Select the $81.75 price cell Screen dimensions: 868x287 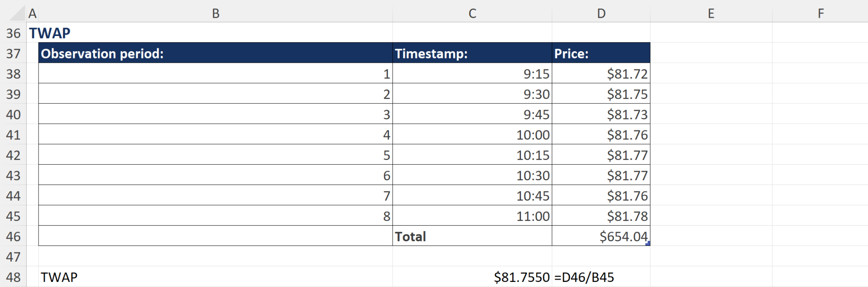coord(601,94)
